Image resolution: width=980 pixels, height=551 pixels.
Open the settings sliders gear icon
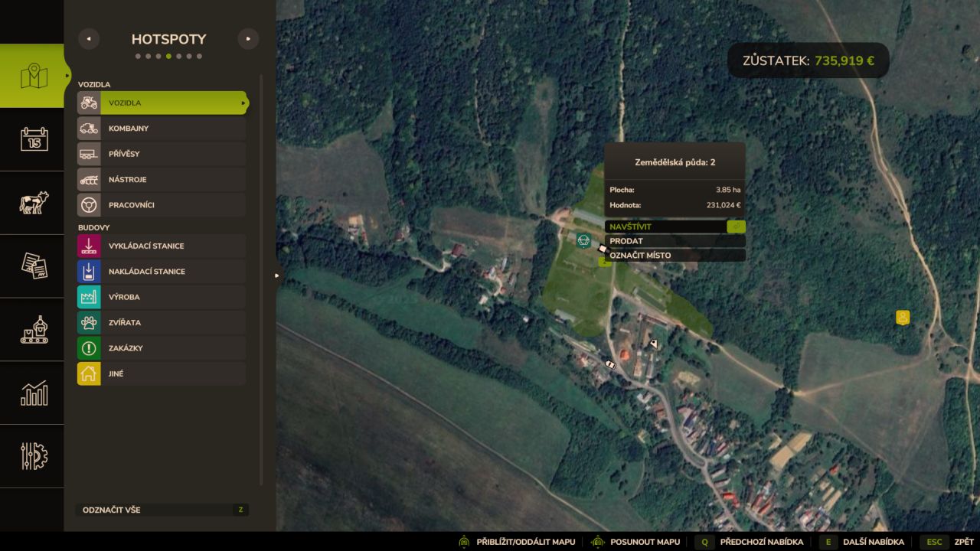34,456
